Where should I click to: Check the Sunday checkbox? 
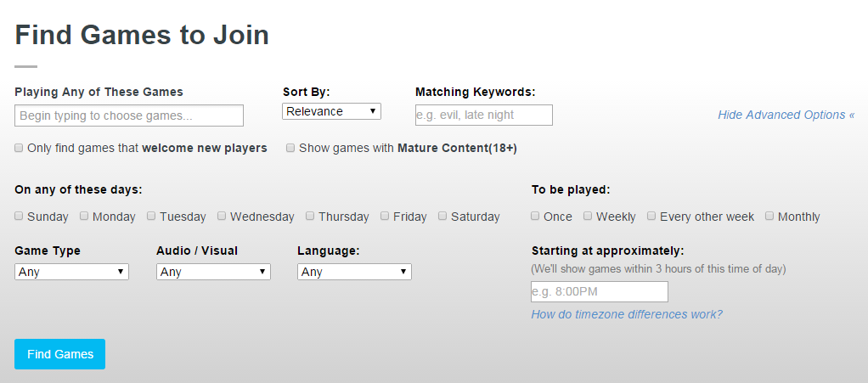click(19, 216)
